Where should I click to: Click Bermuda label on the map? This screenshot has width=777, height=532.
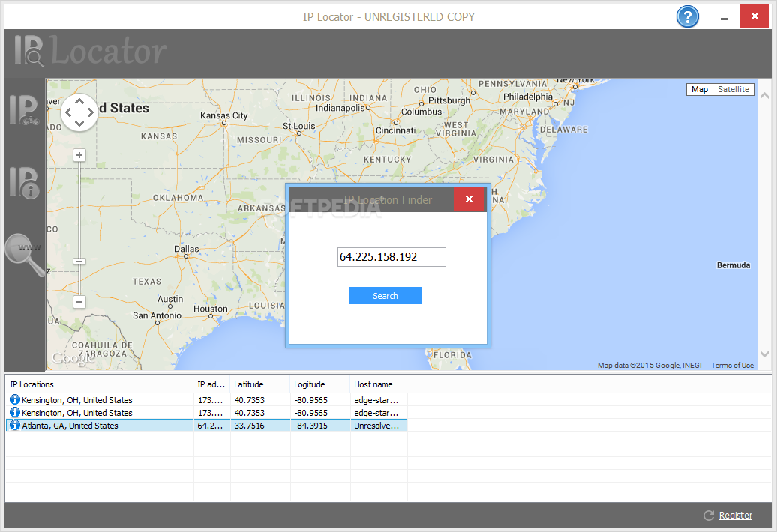coord(733,265)
